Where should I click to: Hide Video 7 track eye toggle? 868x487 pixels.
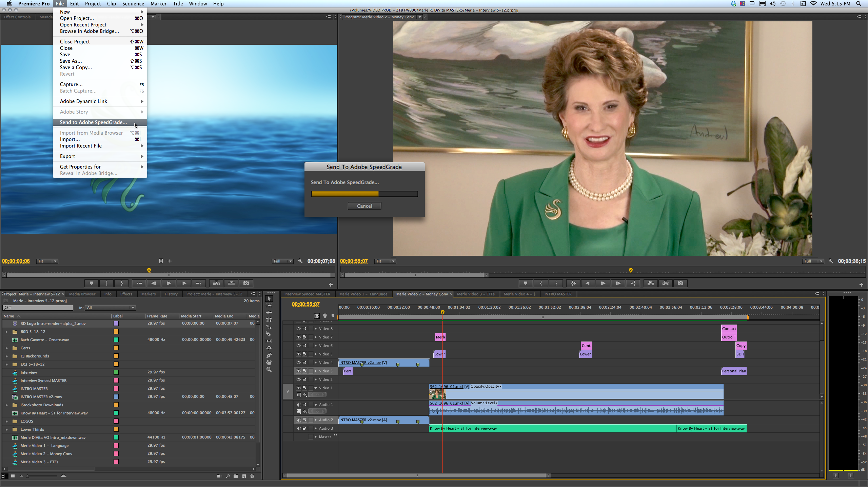coord(299,337)
